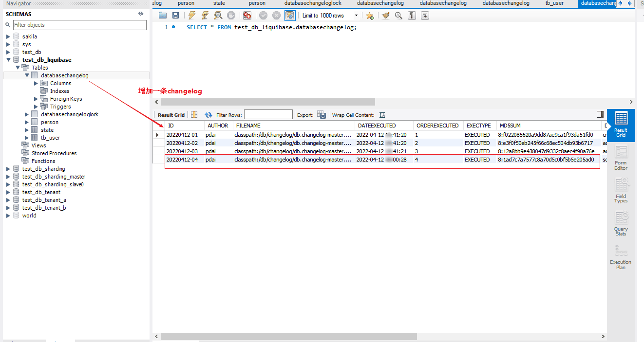
Task: Refresh results with the blue arrows icon
Action: pyautogui.click(x=208, y=115)
